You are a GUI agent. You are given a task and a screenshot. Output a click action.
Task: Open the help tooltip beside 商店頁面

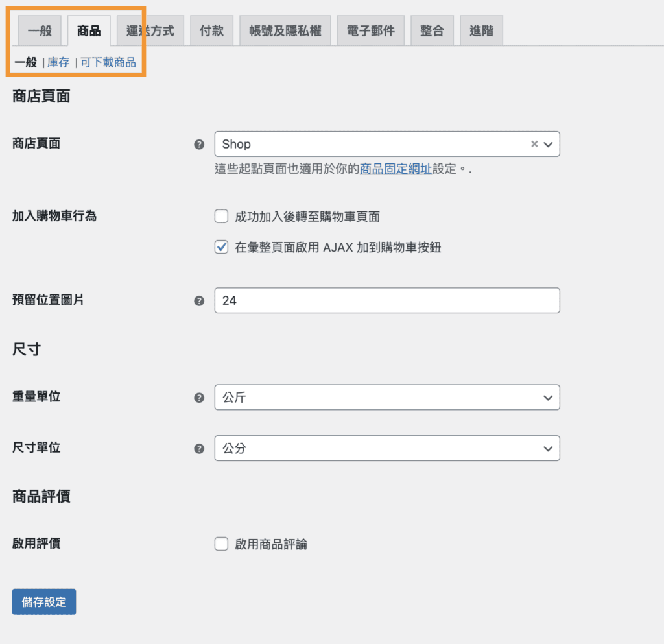pos(199,145)
